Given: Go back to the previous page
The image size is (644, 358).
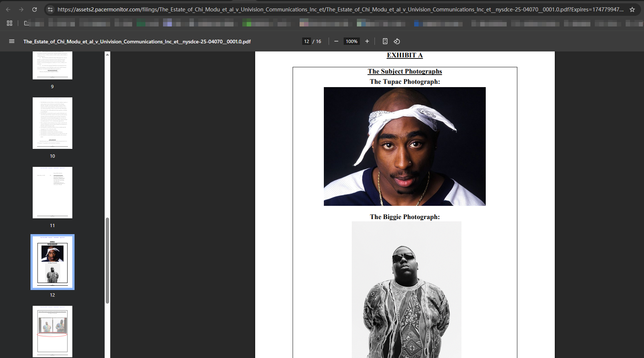Looking at the screenshot, I should tap(8, 10).
